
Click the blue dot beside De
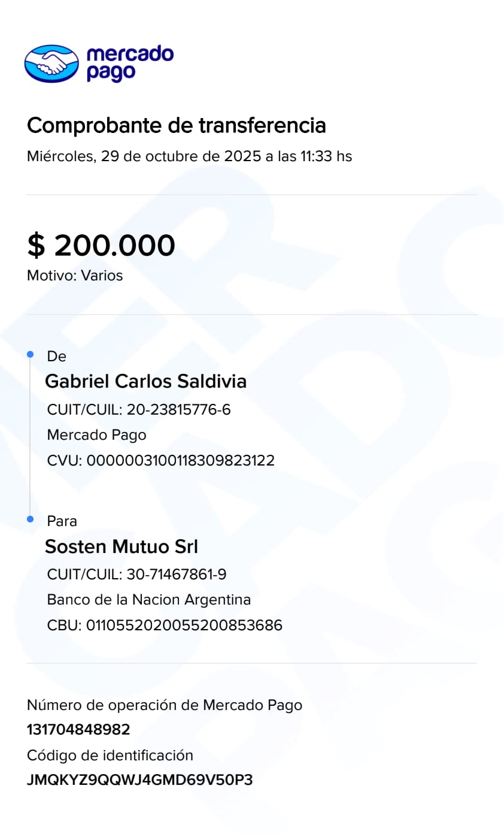[x=31, y=355]
